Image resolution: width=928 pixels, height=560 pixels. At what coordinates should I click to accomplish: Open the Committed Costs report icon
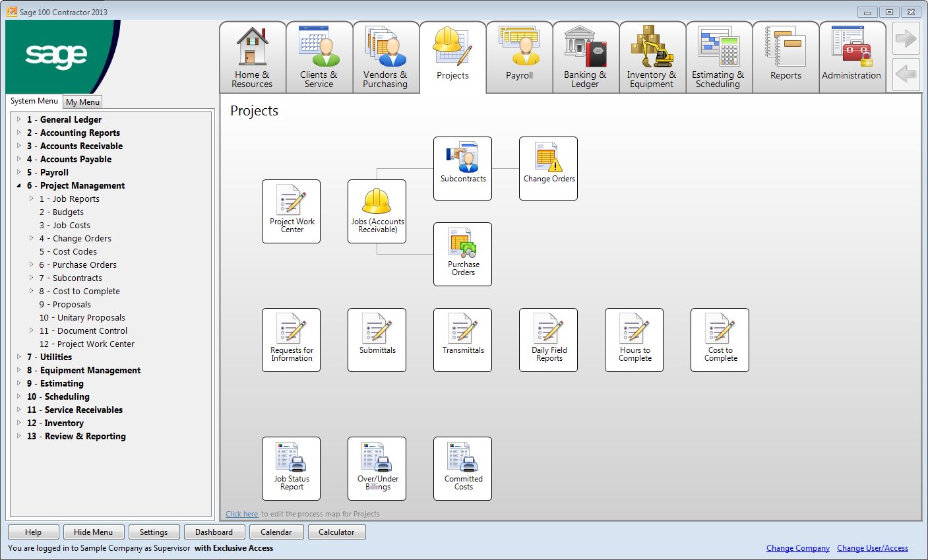(463, 468)
